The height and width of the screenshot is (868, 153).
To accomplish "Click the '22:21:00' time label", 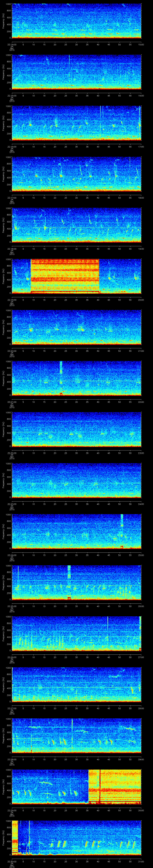I will pos(12,402).
